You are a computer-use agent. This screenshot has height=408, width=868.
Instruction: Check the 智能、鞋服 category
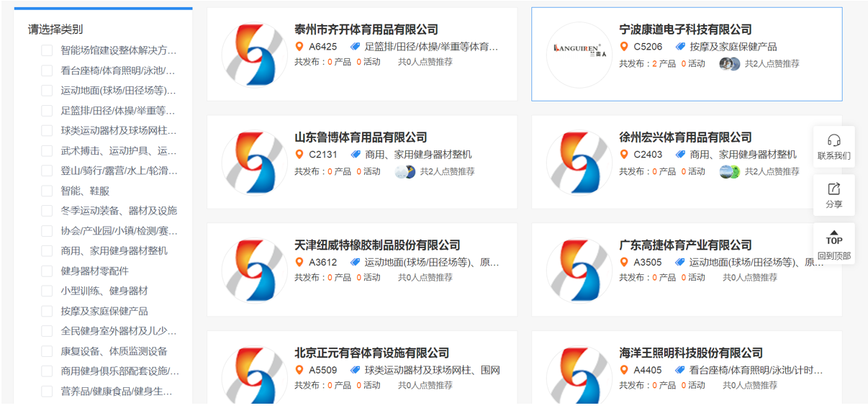[x=47, y=191]
